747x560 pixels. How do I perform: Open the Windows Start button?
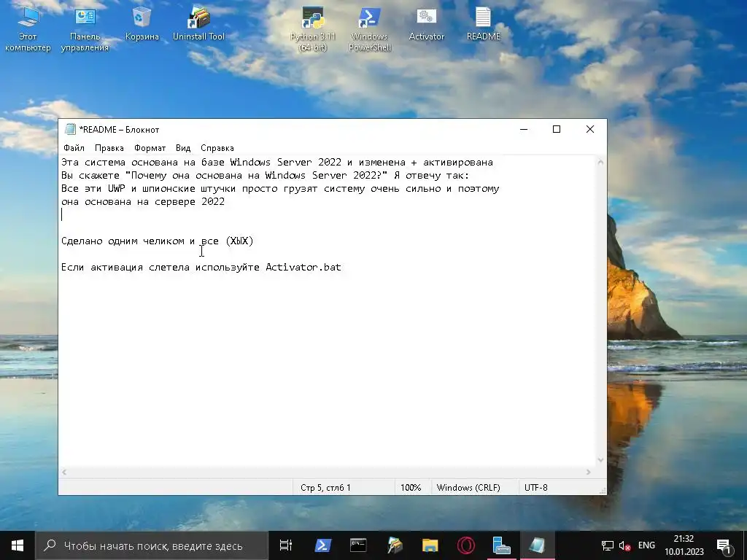[x=18, y=545]
